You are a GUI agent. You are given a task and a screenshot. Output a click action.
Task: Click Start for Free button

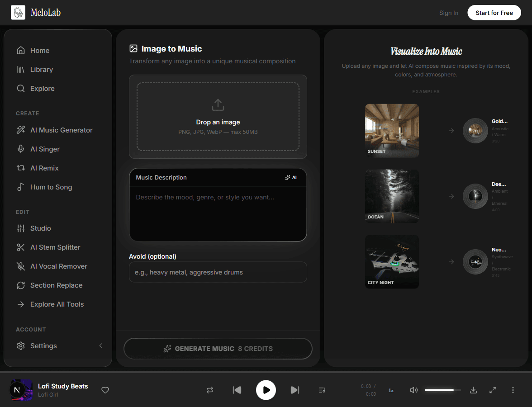tap(494, 13)
